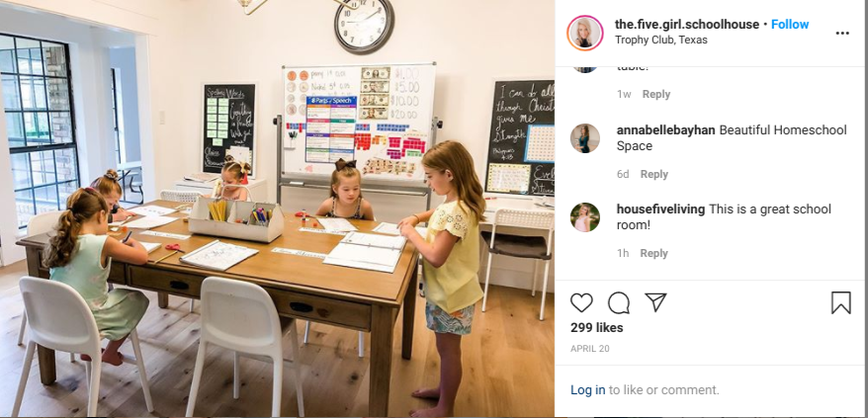This screenshot has width=868, height=418.
Task: Like the post with the heart icon
Action: 581,302
